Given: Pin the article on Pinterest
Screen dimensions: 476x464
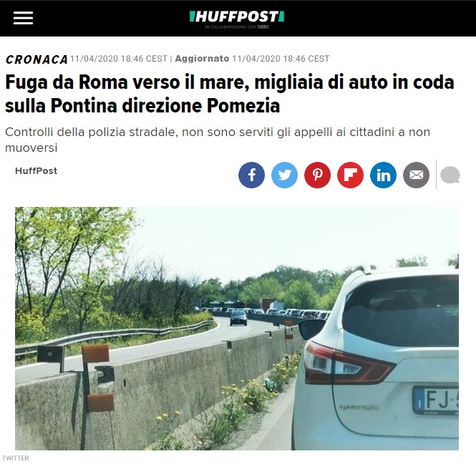Looking at the screenshot, I should (x=318, y=175).
